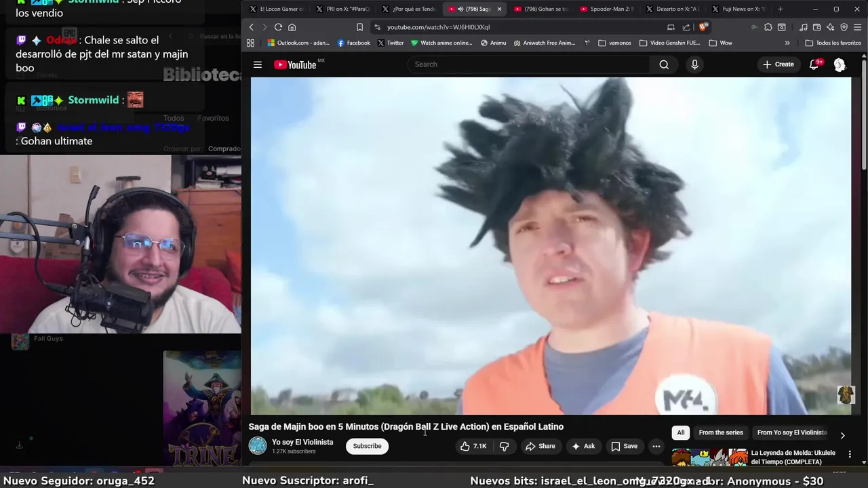This screenshot has width=868, height=488.
Task: Subscribe to Yo soy El Violinista
Action: [367, 446]
